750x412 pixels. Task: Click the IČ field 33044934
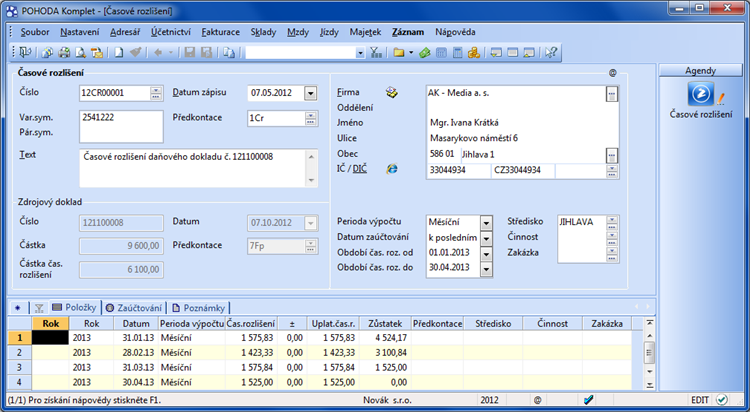point(458,170)
